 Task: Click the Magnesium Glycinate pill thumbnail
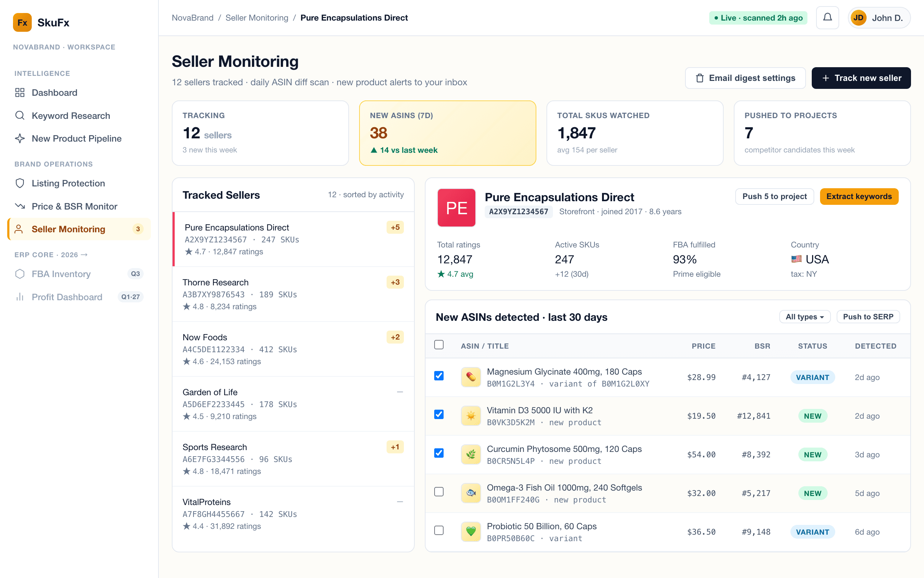471,377
